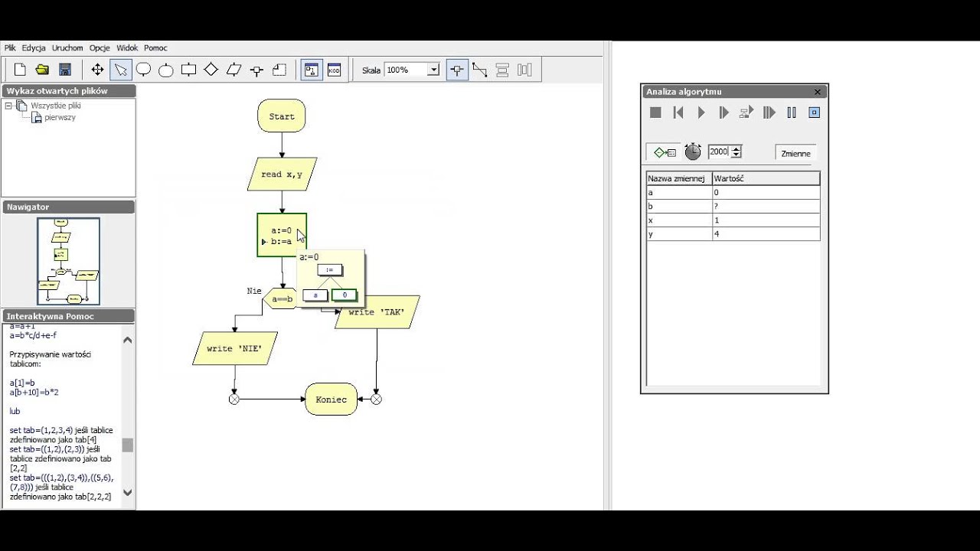Viewport: 980px width, 551px height.
Task: Click the help panel scrollbar thumb
Action: click(x=128, y=445)
